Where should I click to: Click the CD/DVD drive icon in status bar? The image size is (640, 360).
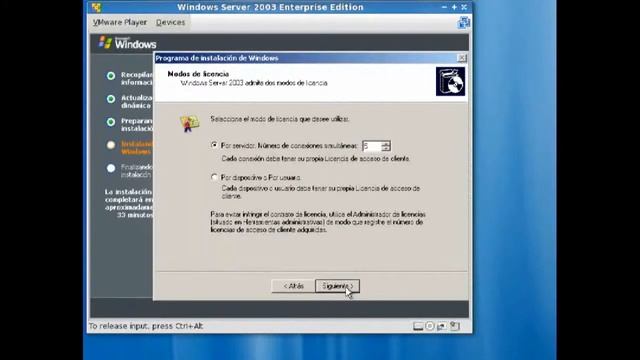click(429, 326)
